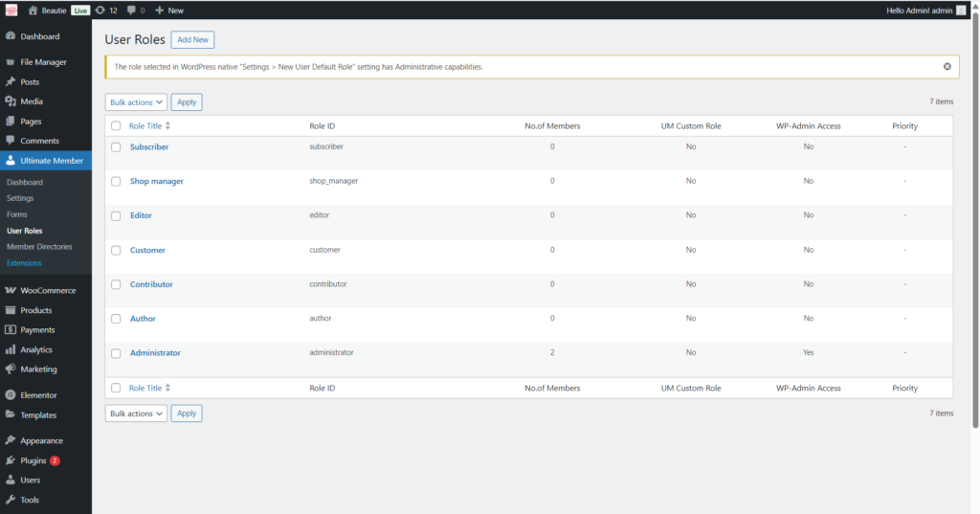This screenshot has height=514, width=980.
Task: Click the WooCommerce icon in sidebar
Action: pyautogui.click(x=11, y=291)
